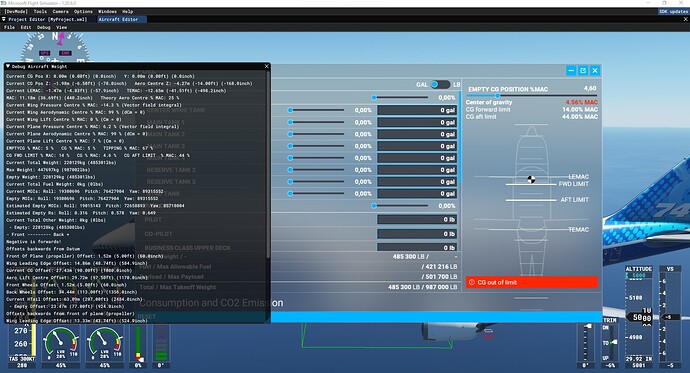This screenshot has width=690, height=373.
Task: Click the center of gravity marker icon
Action: (531, 179)
